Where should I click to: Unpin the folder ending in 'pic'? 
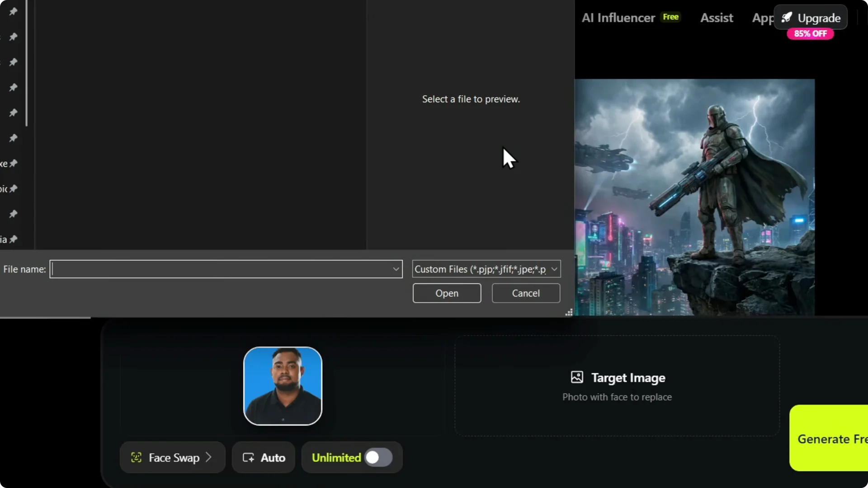tap(13, 189)
